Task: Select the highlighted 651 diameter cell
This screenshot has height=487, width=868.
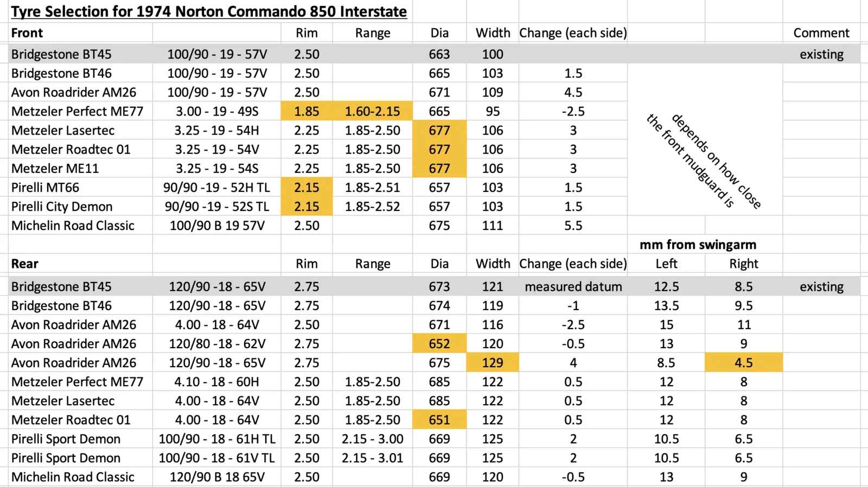Action: (439, 420)
